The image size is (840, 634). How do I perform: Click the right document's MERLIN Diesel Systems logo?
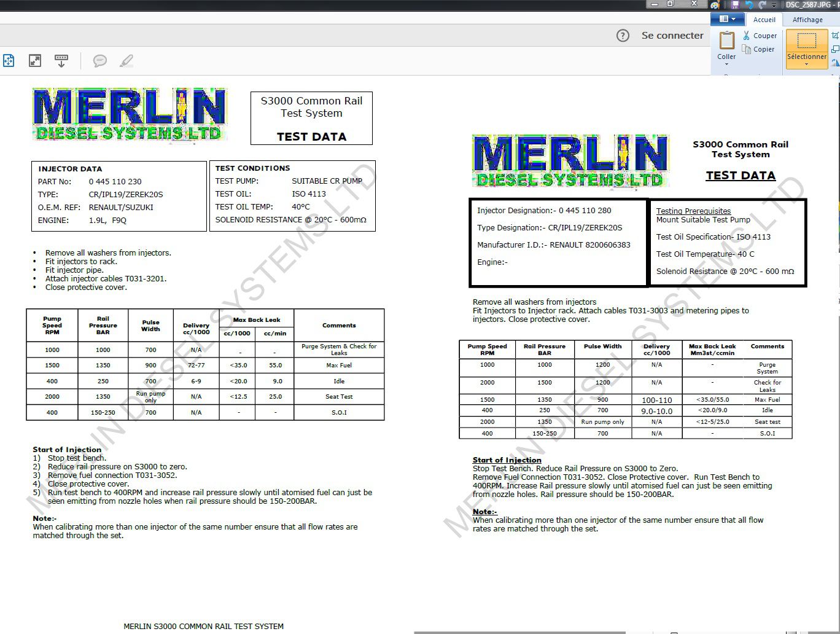tap(570, 161)
